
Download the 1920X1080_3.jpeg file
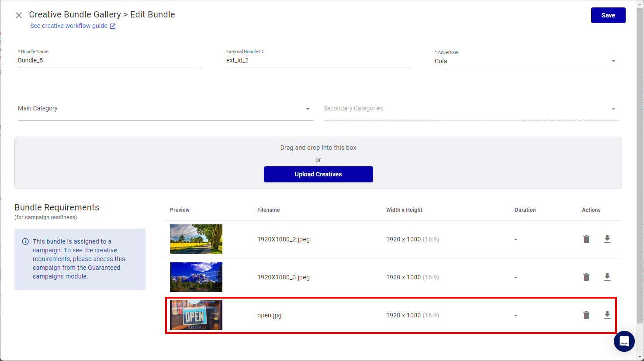coord(607,277)
